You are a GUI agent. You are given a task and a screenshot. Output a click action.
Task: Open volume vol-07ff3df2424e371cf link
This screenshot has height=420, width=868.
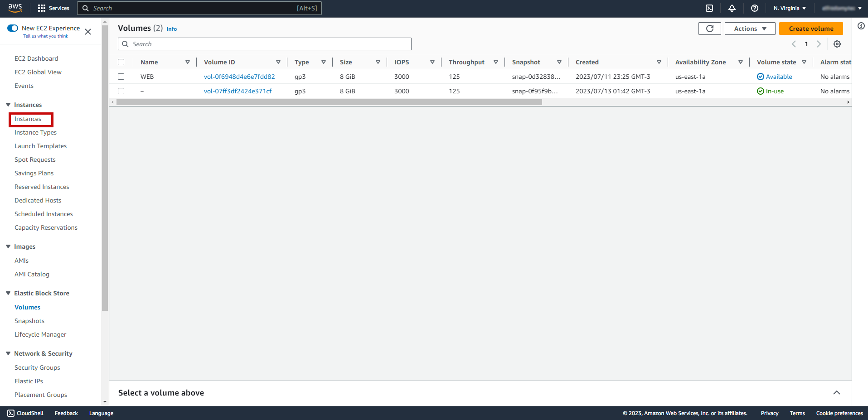click(238, 91)
